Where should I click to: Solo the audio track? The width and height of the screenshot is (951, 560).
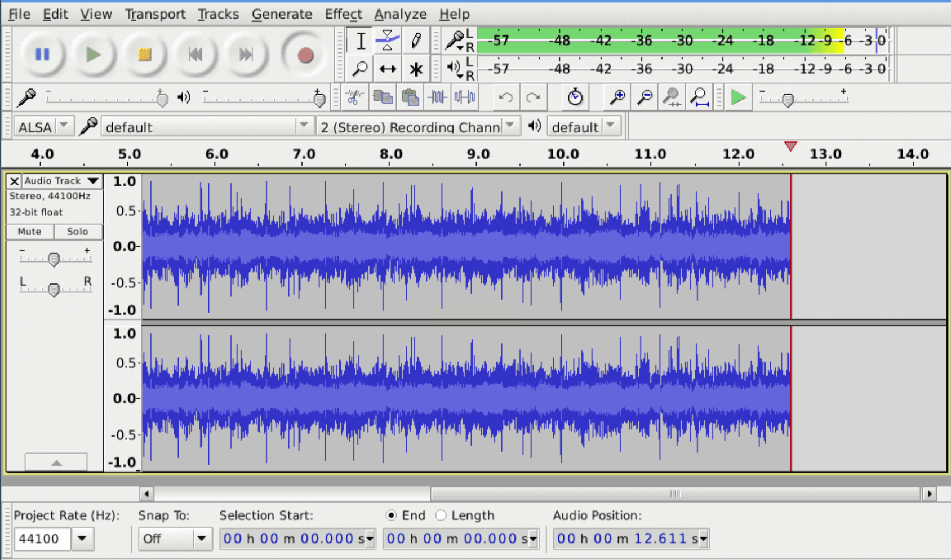[x=77, y=232]
